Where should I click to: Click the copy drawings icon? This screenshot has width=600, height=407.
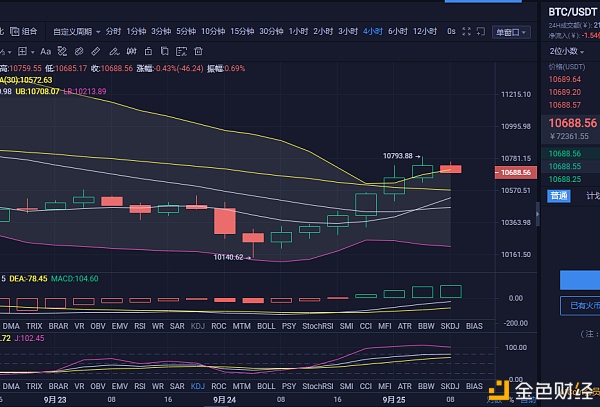coord(165,51)
